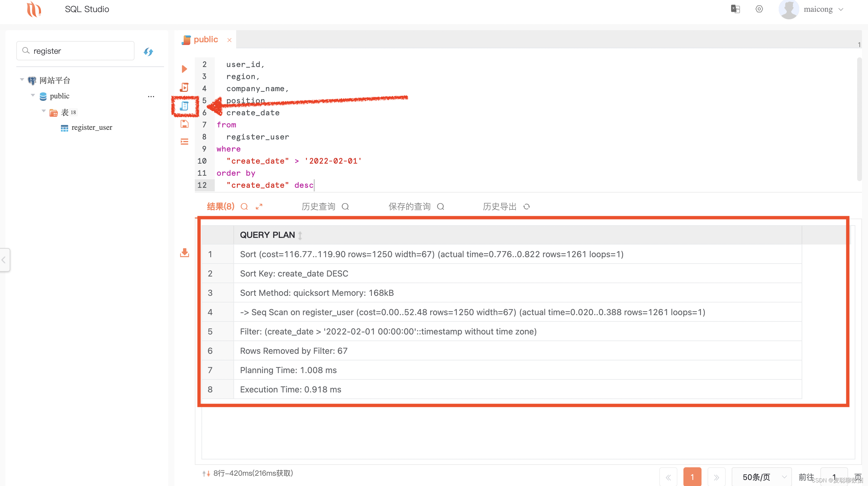Click the user profile icon top right

[x=789, y=9]
